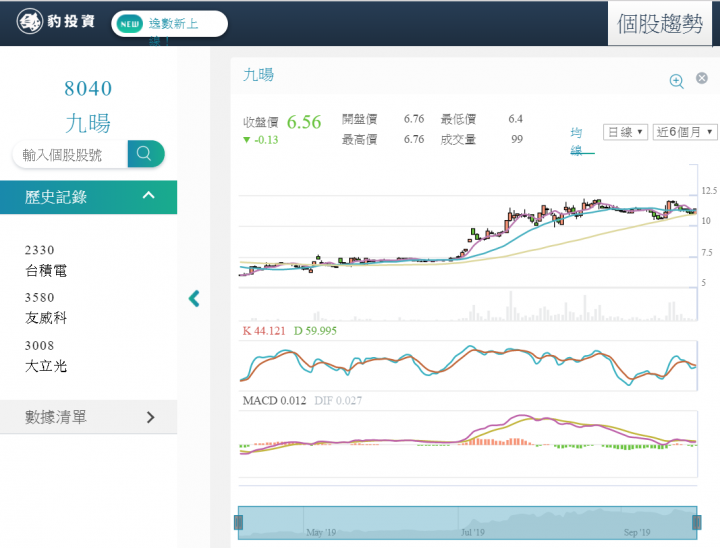Image resolution: width=720 pixels, height=548 pixels.
Task: Click the leopard logo icon
Action: [x=30, y=22]
